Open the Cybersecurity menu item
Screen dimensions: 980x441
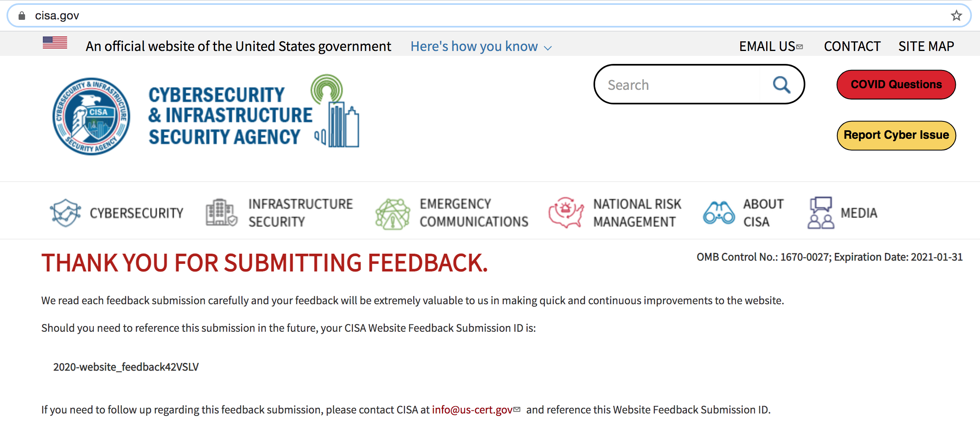136,213
